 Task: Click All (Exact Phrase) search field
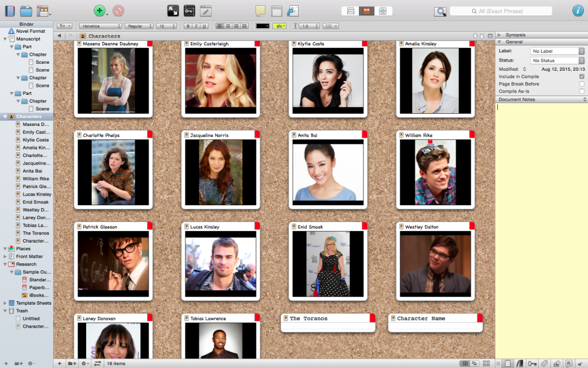pyautogui.click(x=501, y=11)
